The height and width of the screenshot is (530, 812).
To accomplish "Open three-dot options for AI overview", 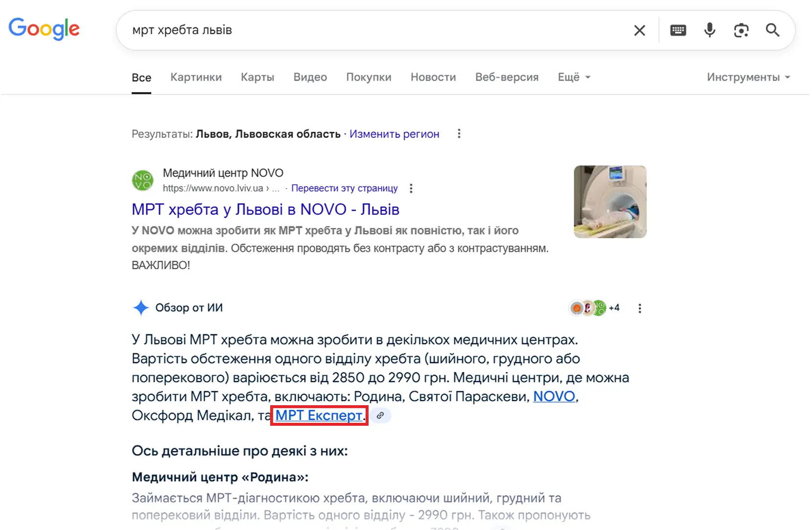I will pyautogui.click(x=639, y=308).
